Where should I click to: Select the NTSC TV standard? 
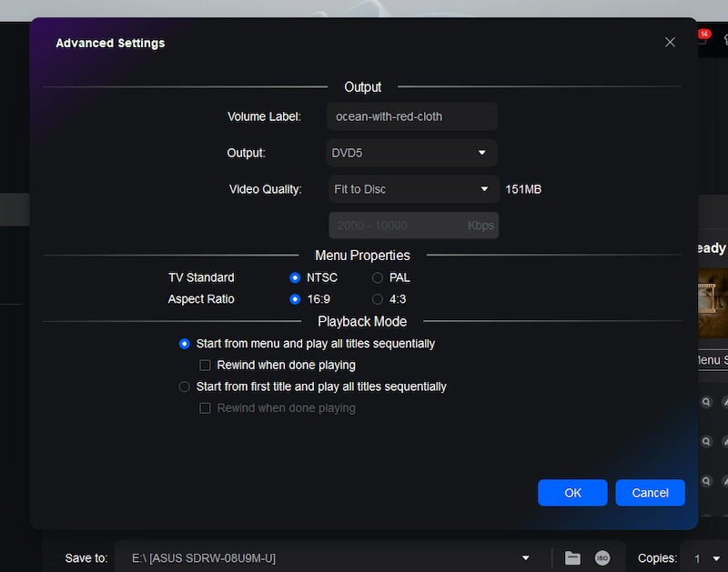(x=295, y=277)
